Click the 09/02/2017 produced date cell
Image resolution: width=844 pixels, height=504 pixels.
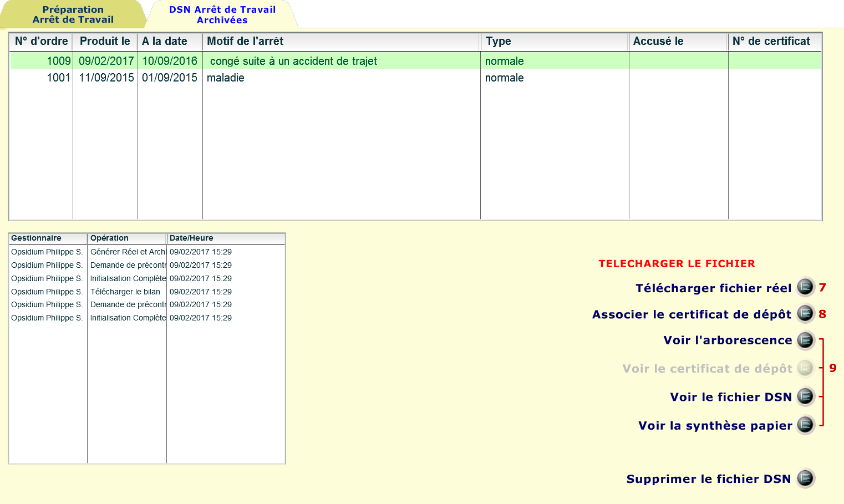[x=105, y=61]
